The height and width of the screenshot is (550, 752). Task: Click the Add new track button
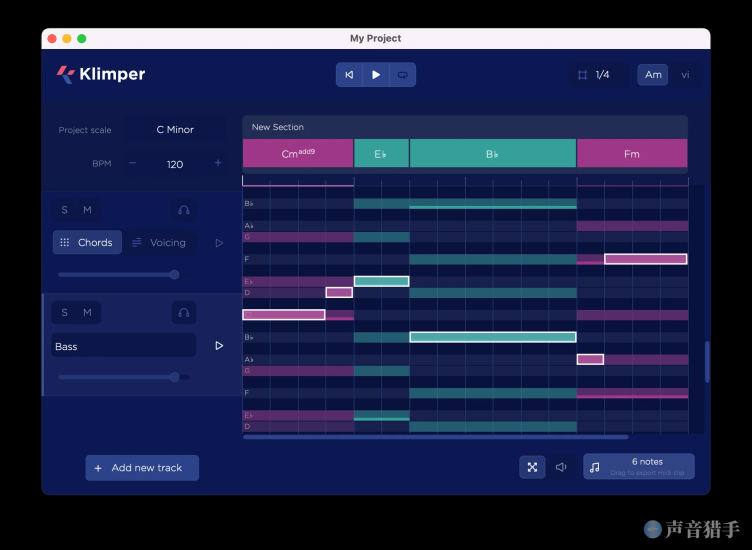[141, 468]
